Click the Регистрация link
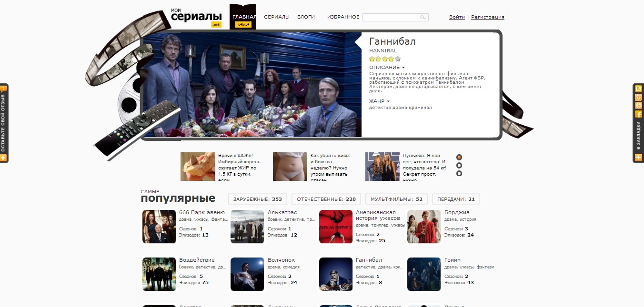This screenshot has width=644, height=307. tap(488, 17)
